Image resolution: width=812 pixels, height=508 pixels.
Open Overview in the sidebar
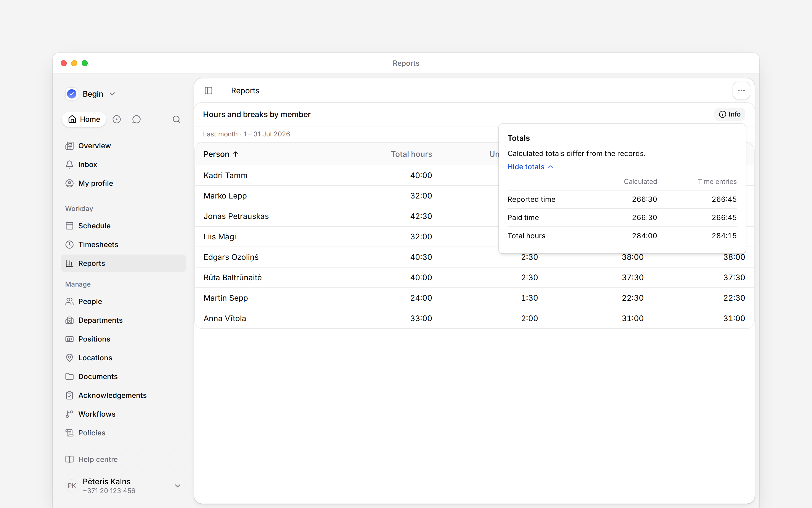tap(124, 146)
